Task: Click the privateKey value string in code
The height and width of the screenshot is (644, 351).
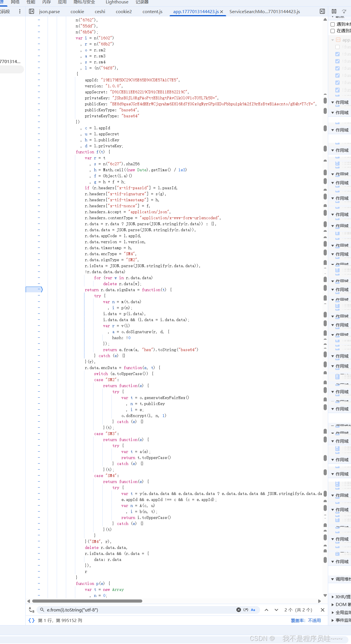Action: click(x=165, y=98)
